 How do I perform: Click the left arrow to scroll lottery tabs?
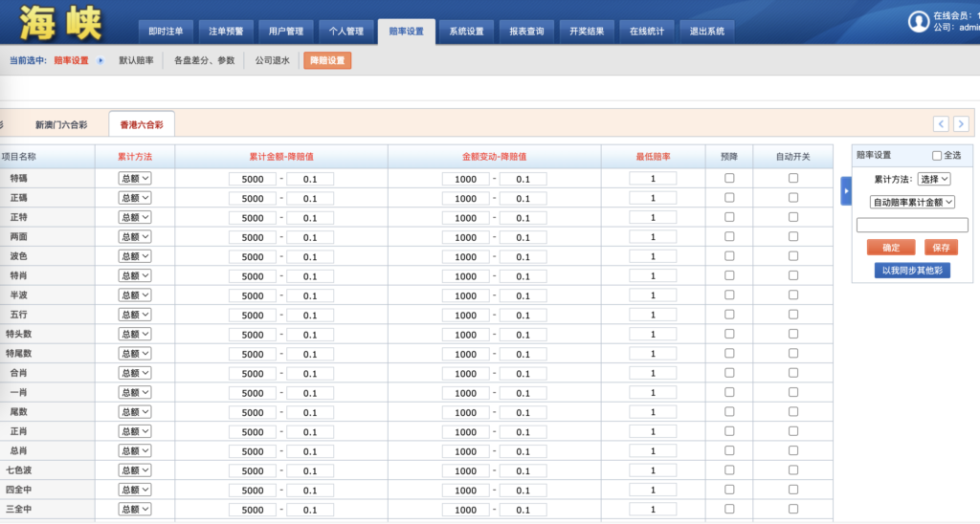click(x=941, y=123)
